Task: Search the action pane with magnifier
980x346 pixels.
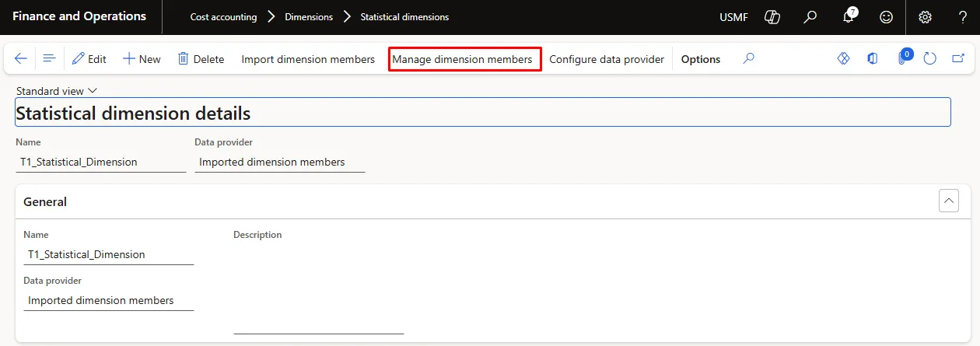Action: [748, 59]
